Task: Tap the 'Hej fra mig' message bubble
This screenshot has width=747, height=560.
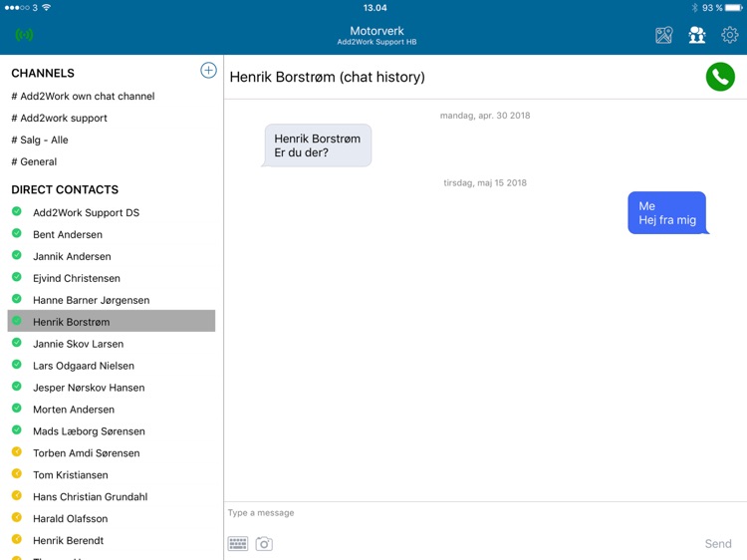Action: point(666,213)
